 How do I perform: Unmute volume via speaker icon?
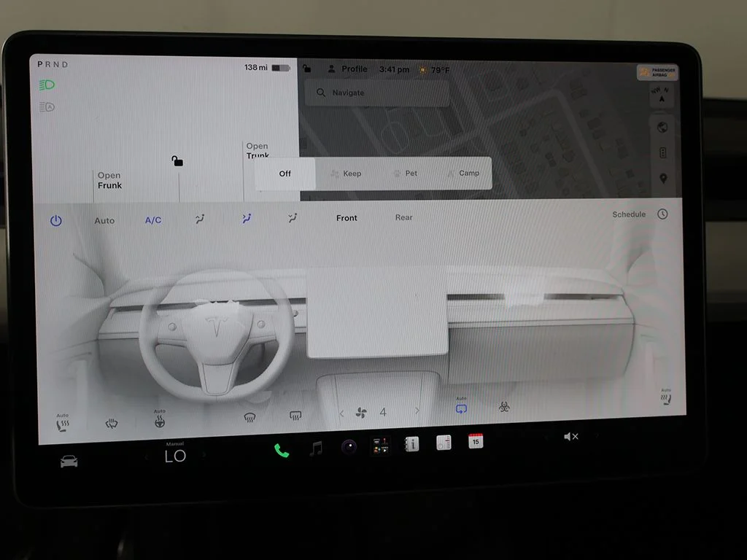tap(570, 436)
